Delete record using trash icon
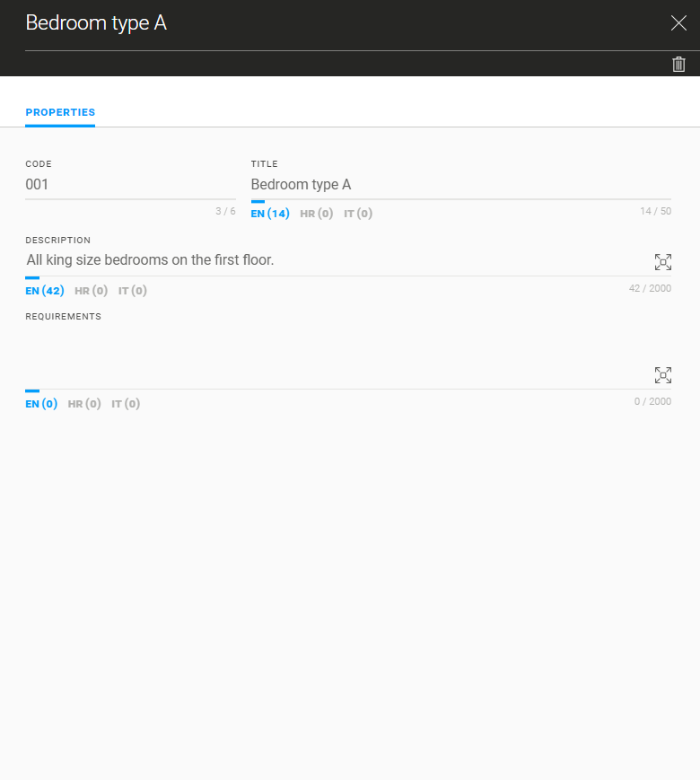This screenshot has height=780, width=700. point(678,65)
